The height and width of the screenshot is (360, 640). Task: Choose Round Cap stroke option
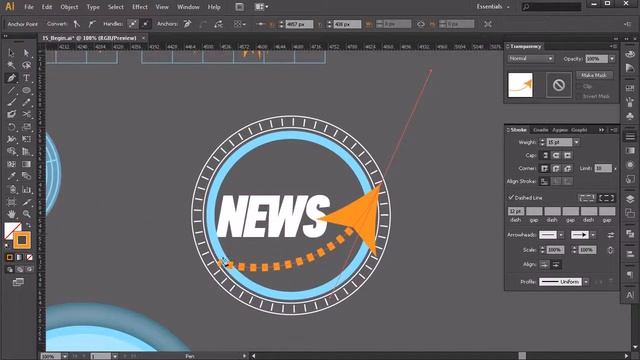click(x=556, y=156)
